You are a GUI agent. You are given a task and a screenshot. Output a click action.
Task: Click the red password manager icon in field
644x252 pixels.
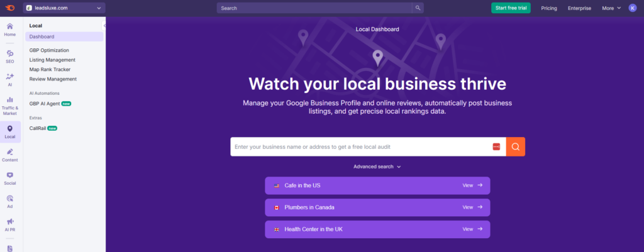(x=496, y=146)
